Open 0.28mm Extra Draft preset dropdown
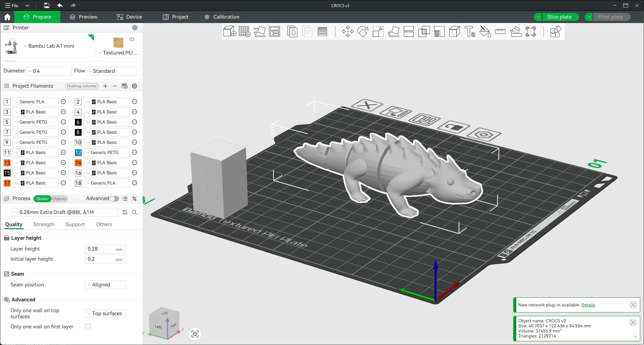The height and width of the screenshot is (345, 644). coord(65,212)
